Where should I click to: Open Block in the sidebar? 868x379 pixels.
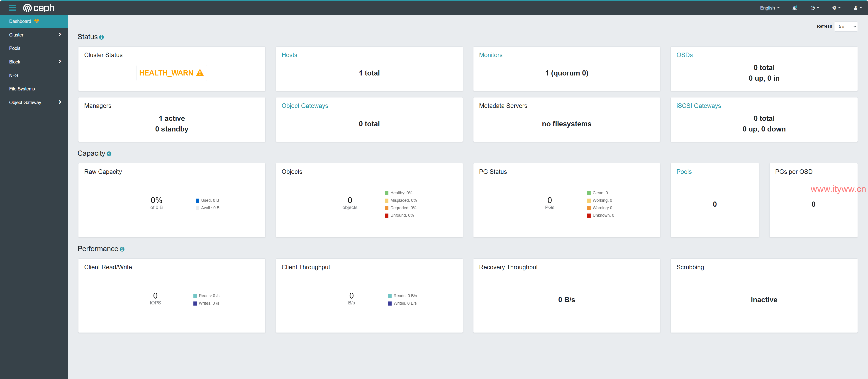34,62
